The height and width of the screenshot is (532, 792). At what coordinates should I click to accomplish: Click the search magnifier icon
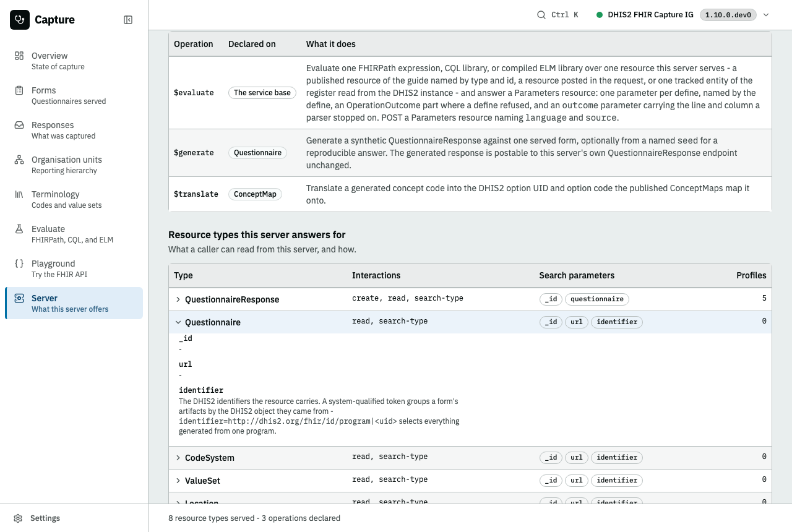(541, 15)
